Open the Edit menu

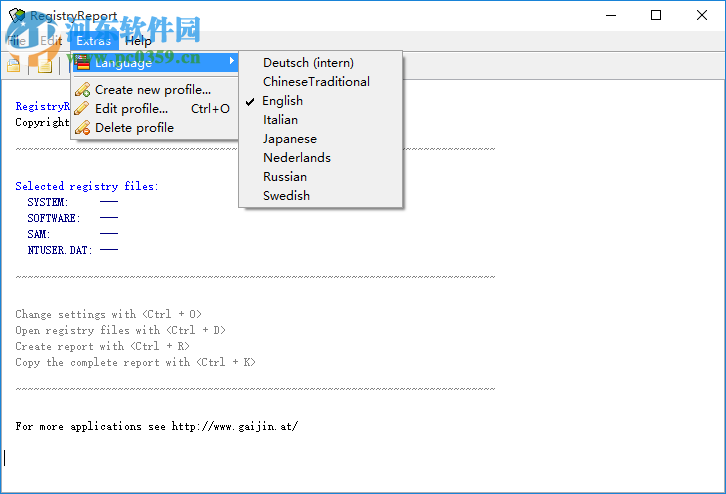51,41
